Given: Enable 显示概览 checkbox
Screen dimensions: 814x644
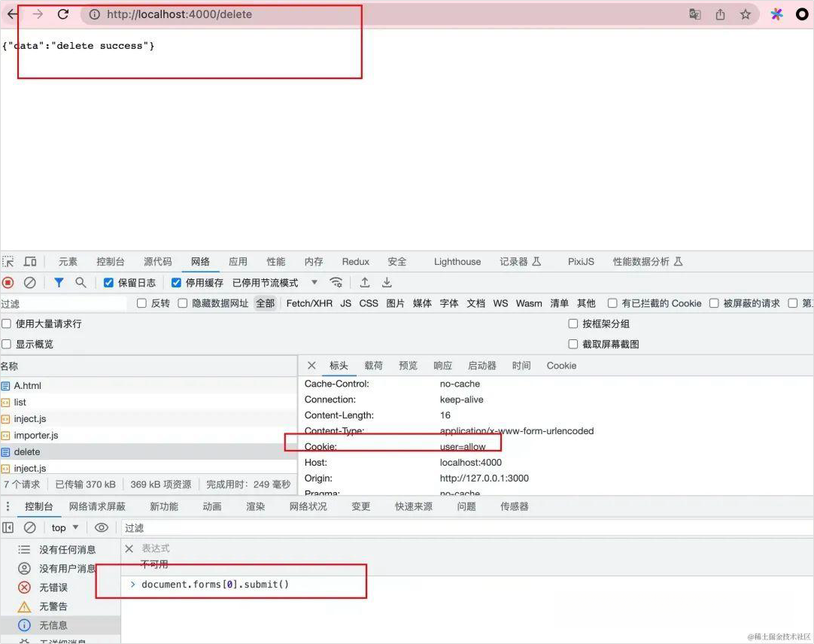Looking at the screenshot, I should [x=6, y=344].
